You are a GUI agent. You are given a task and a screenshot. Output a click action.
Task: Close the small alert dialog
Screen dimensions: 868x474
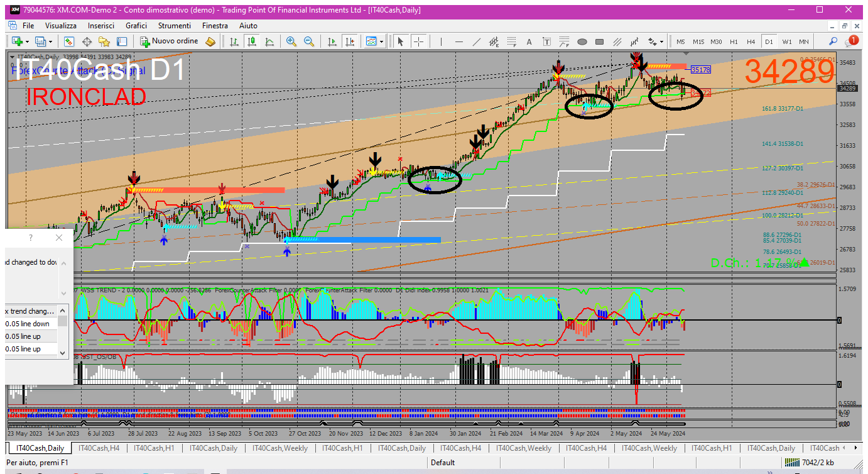coord(59,238)
